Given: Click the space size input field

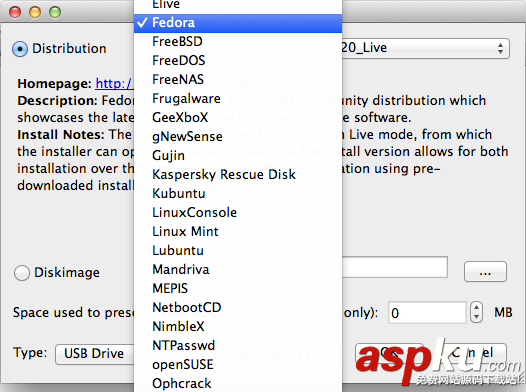Looking at the screenshot, I should click(427, 313).
